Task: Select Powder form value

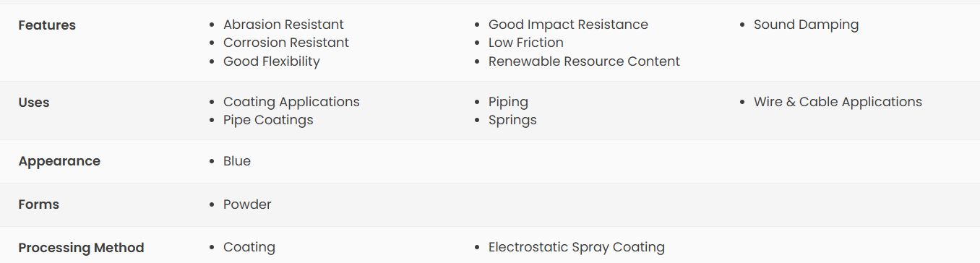Action: (247, 204)
